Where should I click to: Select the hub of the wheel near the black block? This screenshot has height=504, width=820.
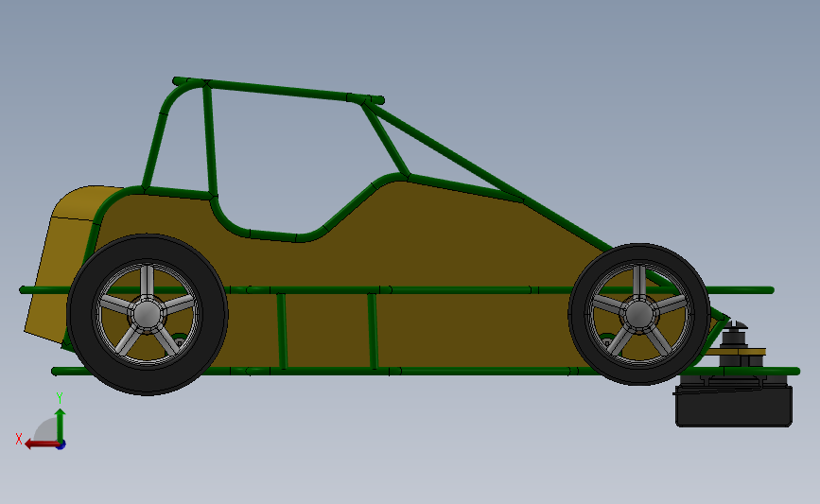point(639,314)
